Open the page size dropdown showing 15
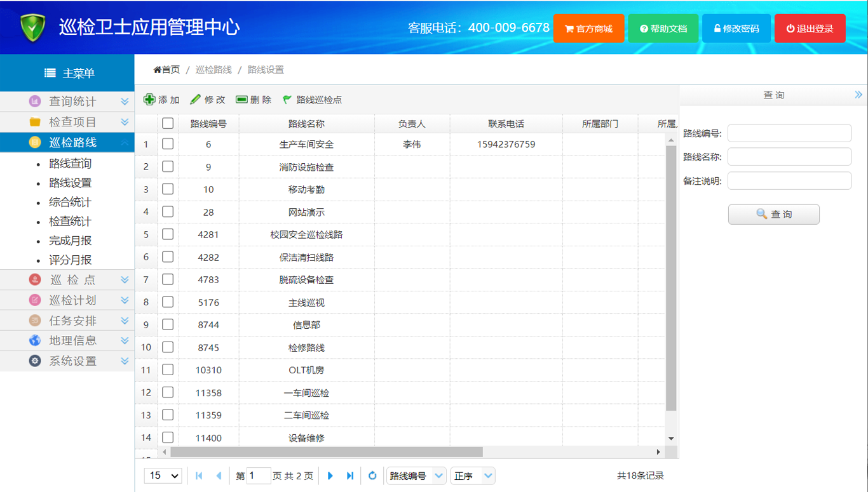 (163, 475)
